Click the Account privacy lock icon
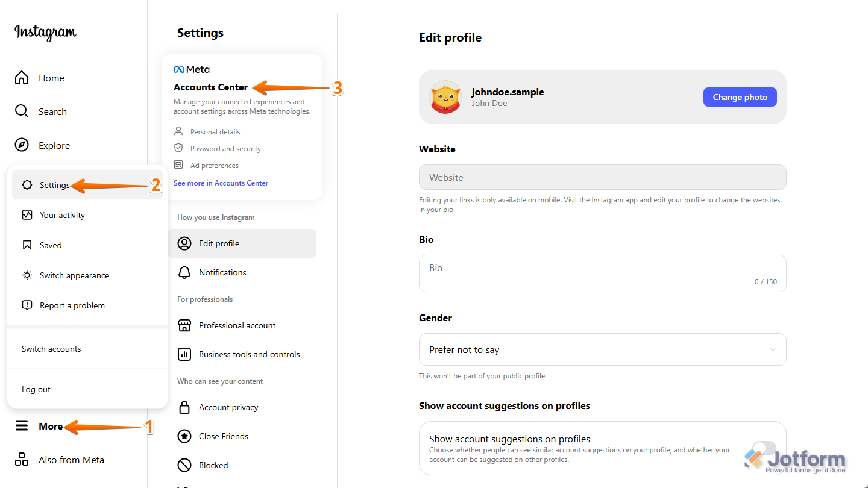Screen dimensions: 868x488 (x=184, y=407)
